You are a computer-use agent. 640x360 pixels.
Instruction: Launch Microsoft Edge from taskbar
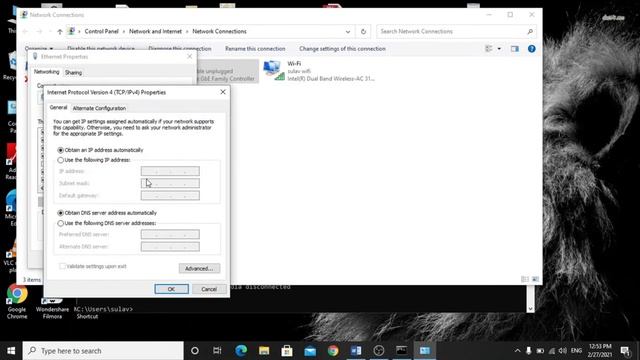coord(241,351)
